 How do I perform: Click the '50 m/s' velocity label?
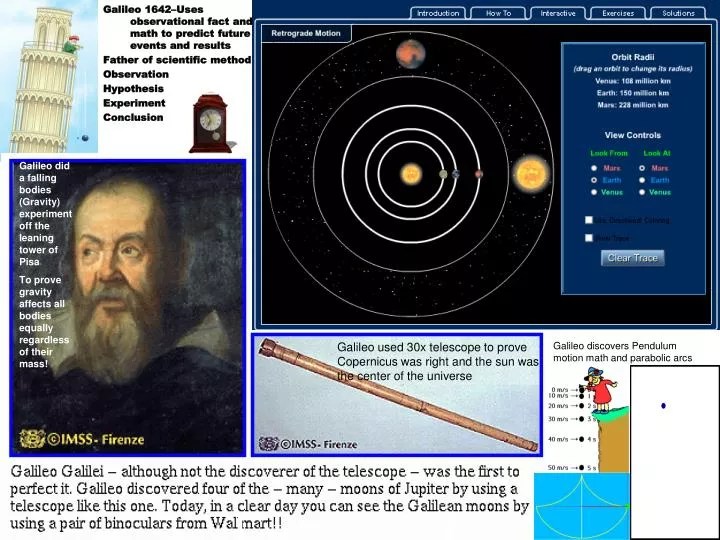click(x=557, y=467)
